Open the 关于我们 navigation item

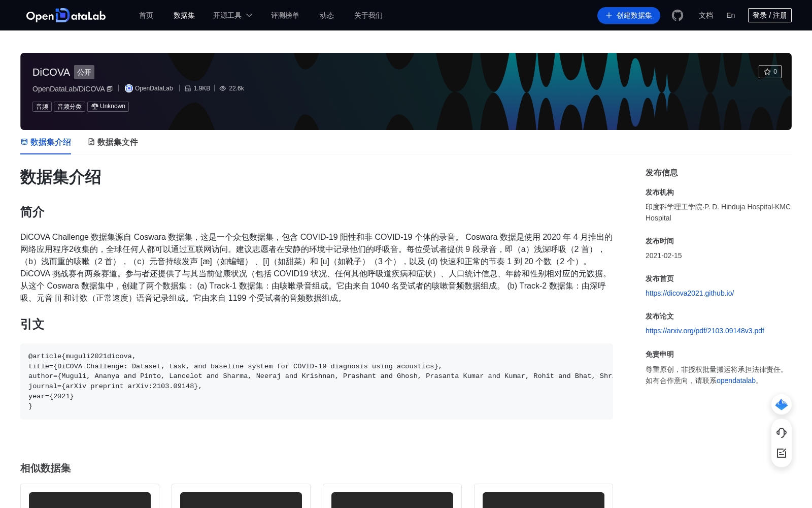368,15
